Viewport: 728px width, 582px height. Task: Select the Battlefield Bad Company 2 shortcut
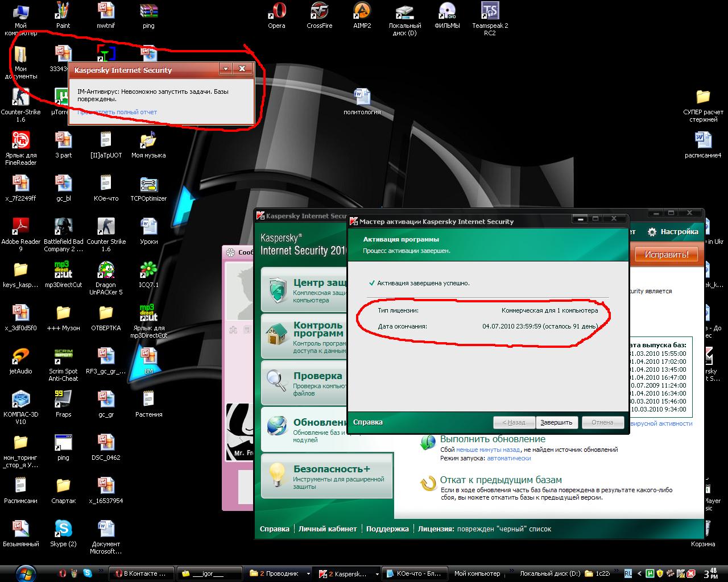point(64,235)
